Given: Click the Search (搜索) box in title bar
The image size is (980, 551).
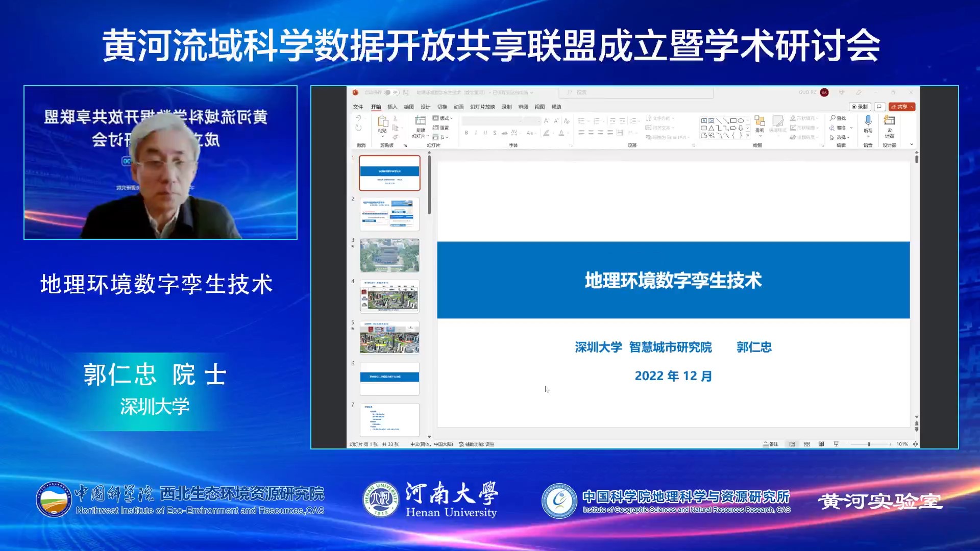Looking at the screenshot, I should tap(636, 92).
